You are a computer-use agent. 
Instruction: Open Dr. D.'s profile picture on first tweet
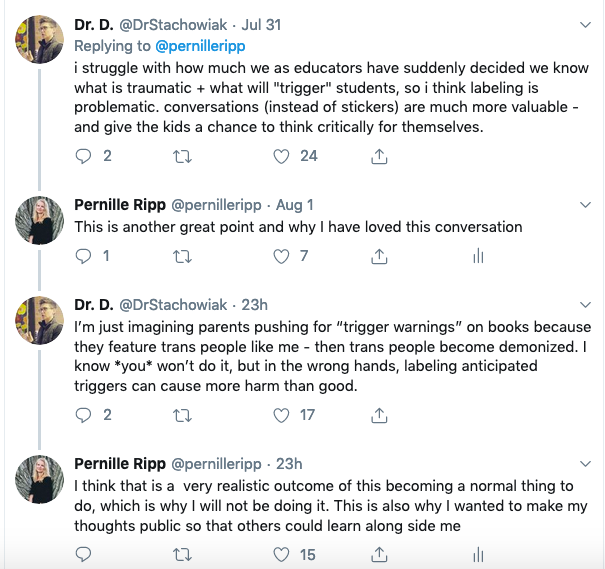point(39,40)
